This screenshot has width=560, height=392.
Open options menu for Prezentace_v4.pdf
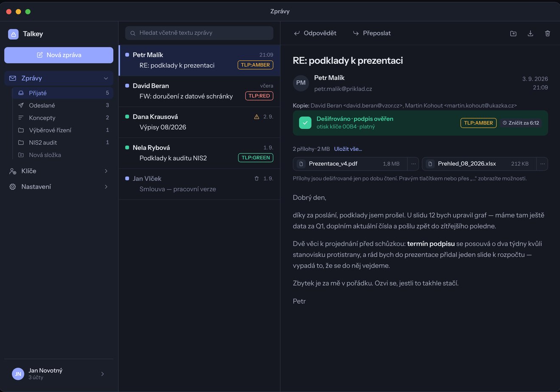pos(413,164)
